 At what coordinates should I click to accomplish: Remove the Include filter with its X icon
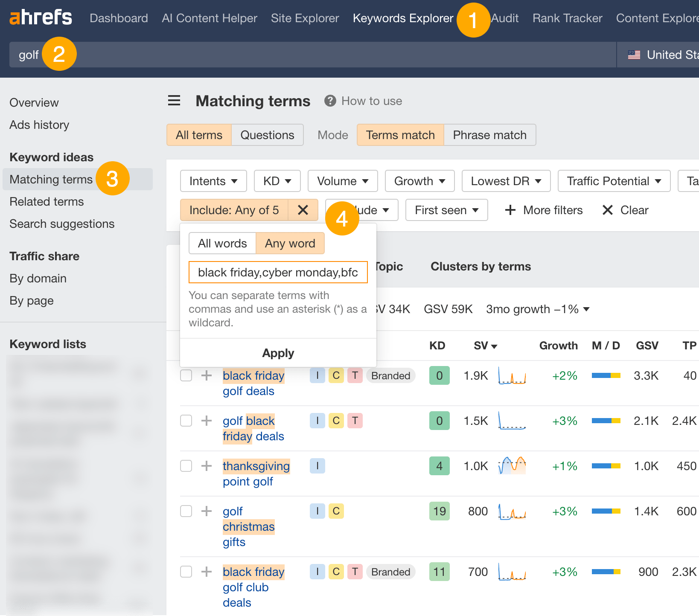tap(303, 210)
